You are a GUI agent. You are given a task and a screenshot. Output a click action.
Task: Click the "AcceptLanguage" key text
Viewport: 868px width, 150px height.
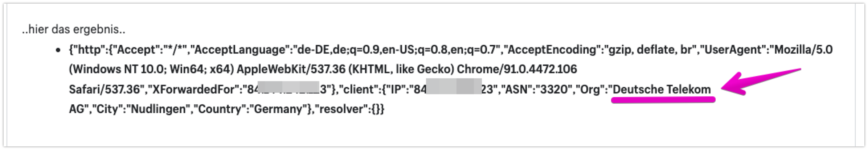pyautogui.click(x=241, y=49)
